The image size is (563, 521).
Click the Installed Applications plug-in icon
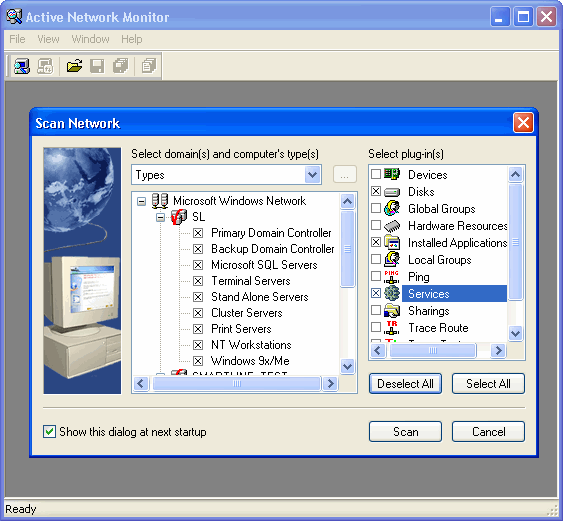[392, 242]
